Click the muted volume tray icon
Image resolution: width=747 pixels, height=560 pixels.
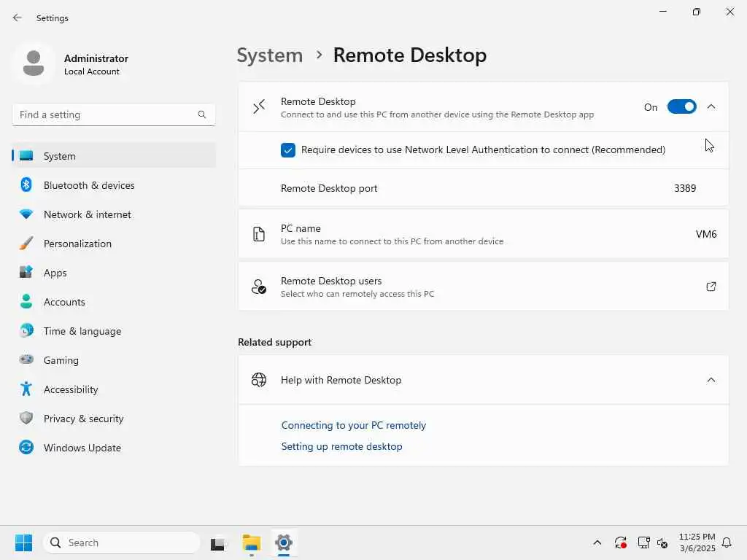[662, 542]
